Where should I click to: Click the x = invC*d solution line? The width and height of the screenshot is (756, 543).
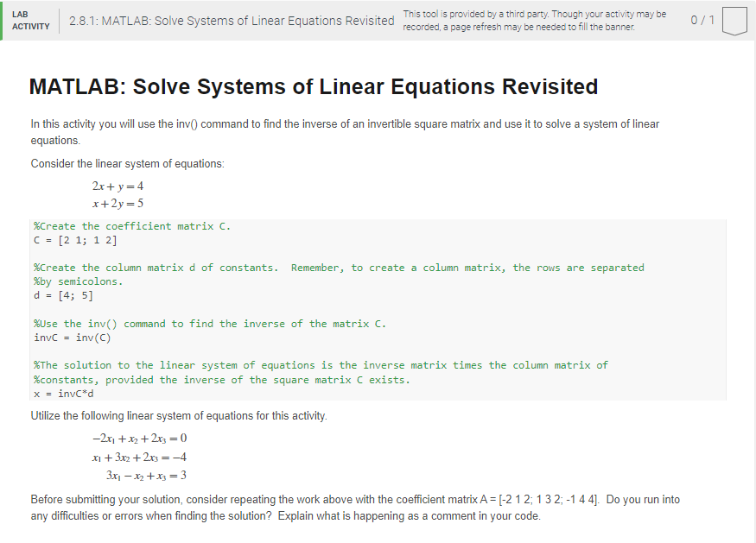click(x=60, y=392)
